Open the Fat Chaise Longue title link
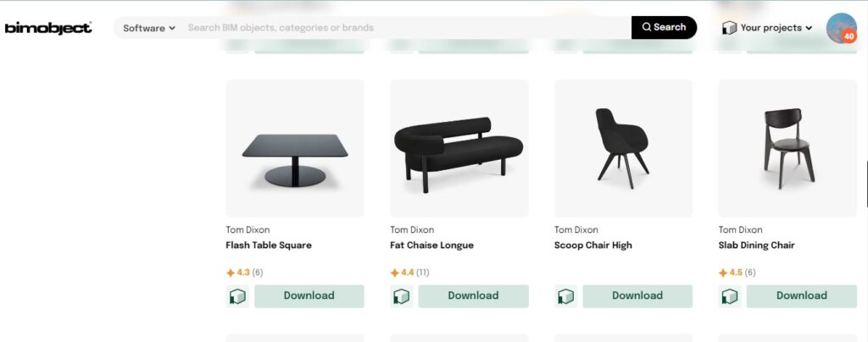The width and height of the screenshot is (868, 342). [431, 245]
